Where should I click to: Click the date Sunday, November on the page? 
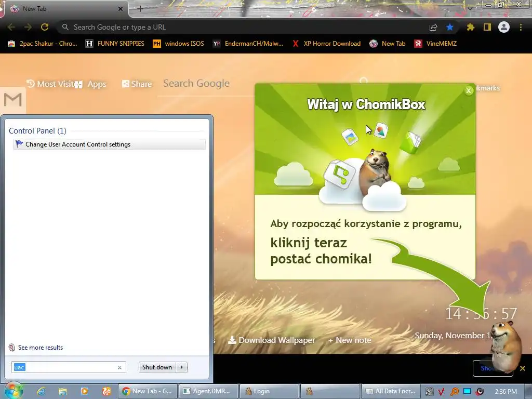[x=453, y=335]
